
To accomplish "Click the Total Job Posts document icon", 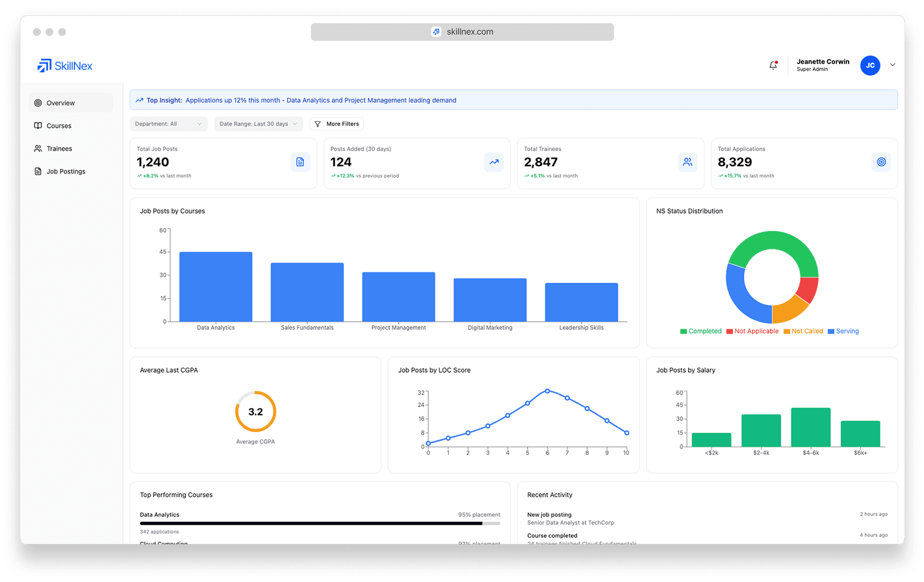I will pos(300,162).
